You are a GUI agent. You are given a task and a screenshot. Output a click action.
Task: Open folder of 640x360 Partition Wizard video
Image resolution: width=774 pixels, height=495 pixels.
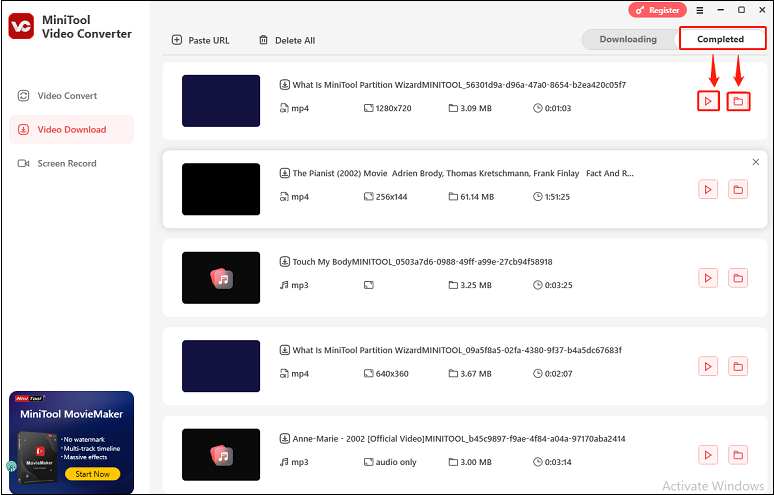738,366
